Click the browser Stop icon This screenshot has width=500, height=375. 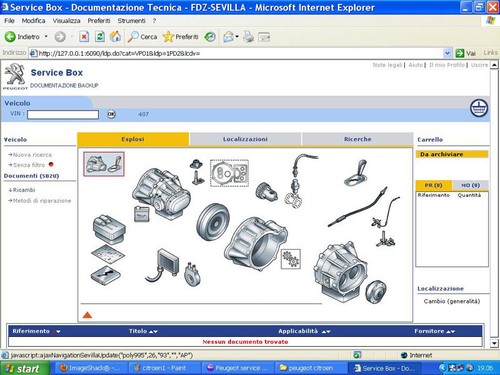pyautogui.click(x=84, y=37)
